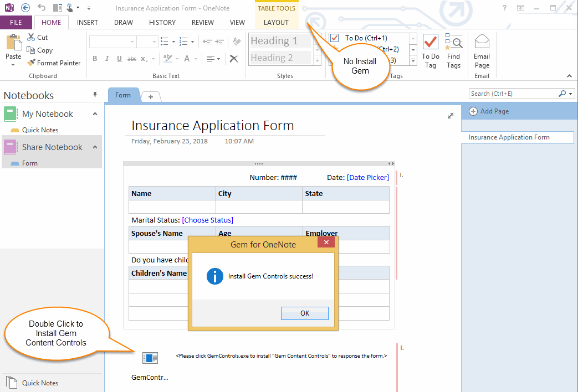Switch to the VIEW ribbon tab
Viewport: 578px width, 392px height.
click(237, 23)
